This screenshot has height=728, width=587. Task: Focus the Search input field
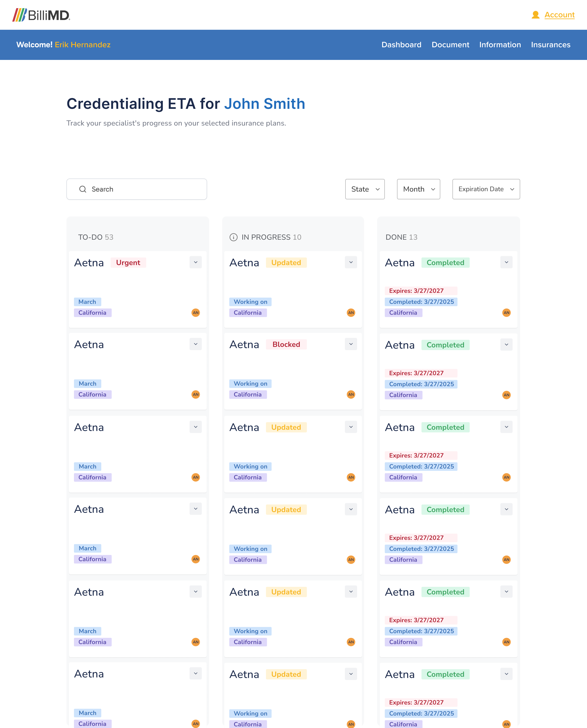[137, 189]
